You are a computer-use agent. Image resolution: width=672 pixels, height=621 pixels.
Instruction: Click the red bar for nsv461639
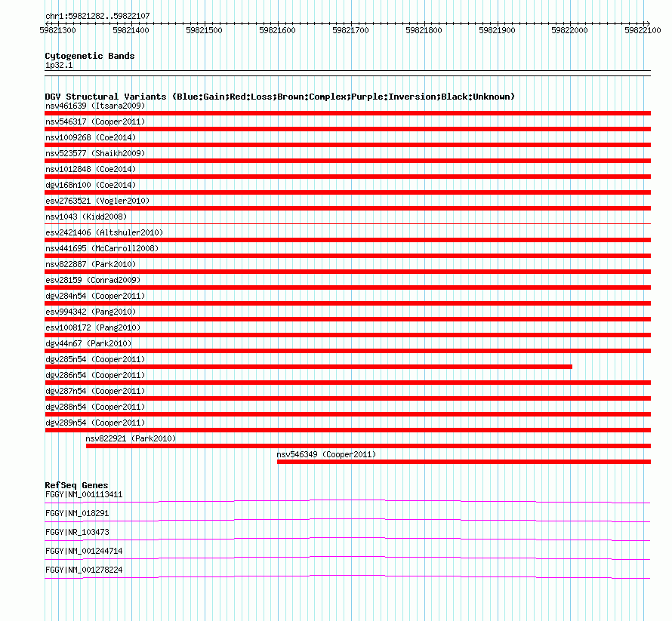tap(347, 113)
